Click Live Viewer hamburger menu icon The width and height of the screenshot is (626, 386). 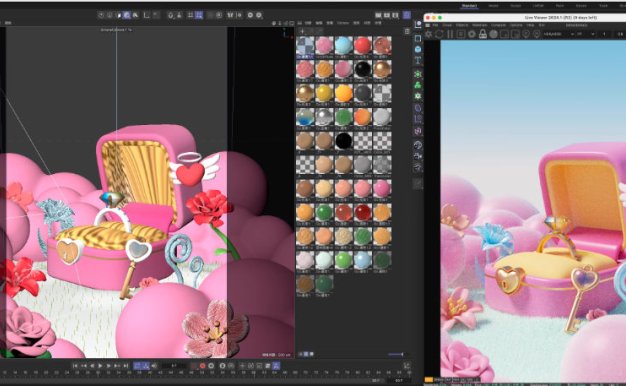[x=428, y=25]
